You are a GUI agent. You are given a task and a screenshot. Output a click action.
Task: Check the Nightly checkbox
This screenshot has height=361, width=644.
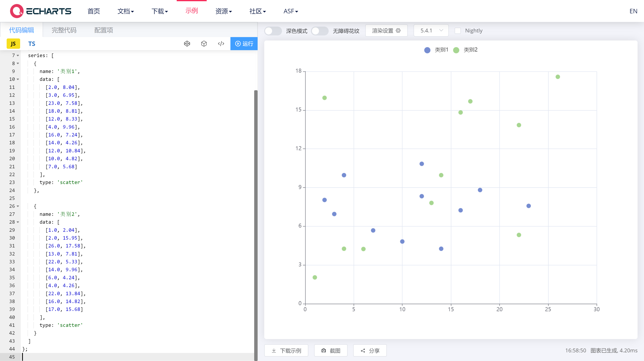(458, 31)
